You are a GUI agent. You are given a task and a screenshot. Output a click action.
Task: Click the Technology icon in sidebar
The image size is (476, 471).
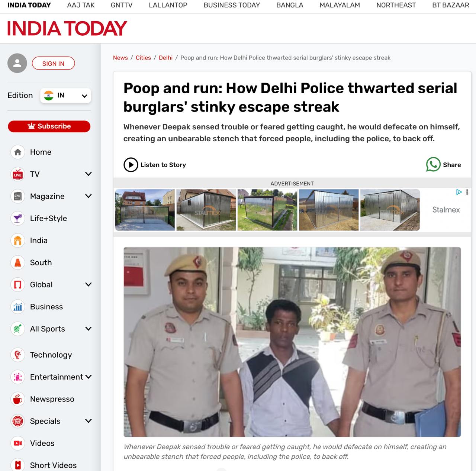17,355
